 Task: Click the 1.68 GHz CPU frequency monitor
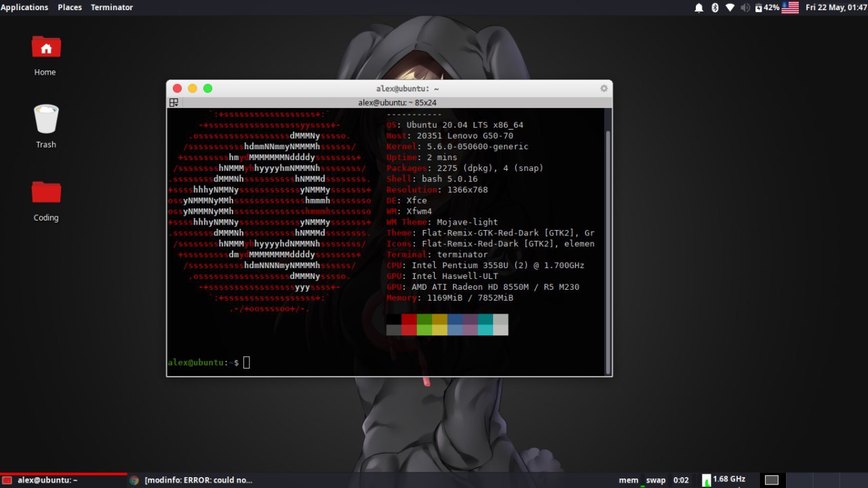point(729,479)
